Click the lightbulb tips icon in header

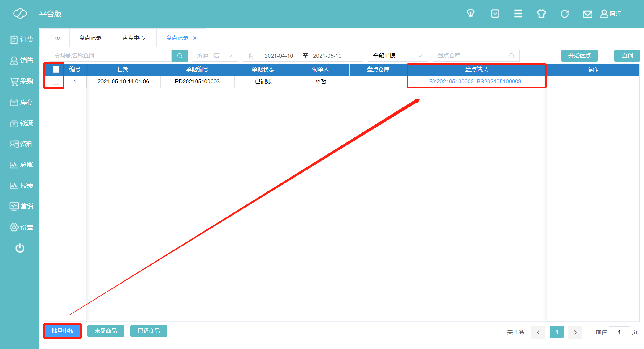click(470, 14)
